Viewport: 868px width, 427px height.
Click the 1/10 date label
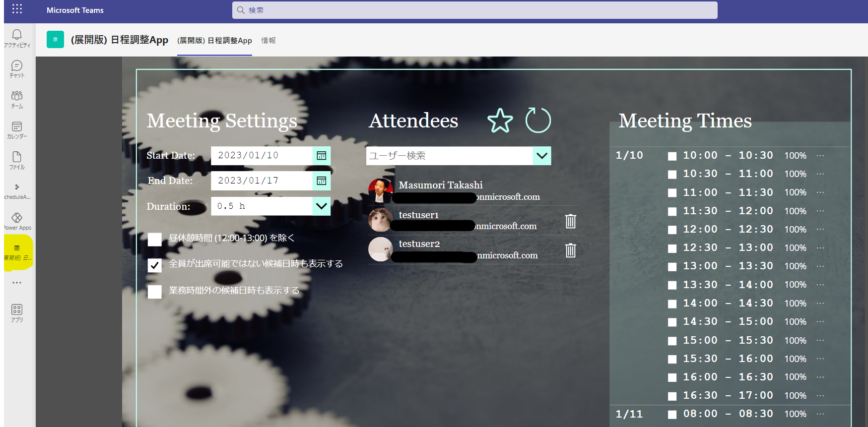click(629, 155)
